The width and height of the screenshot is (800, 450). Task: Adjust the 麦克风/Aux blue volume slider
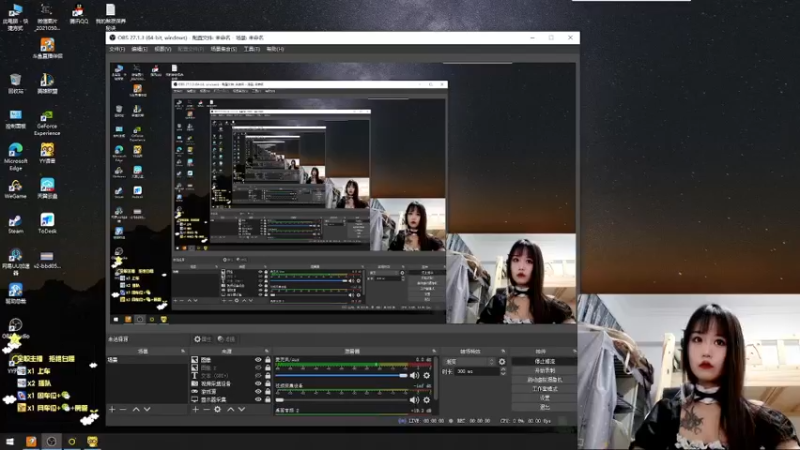[341, 376]
